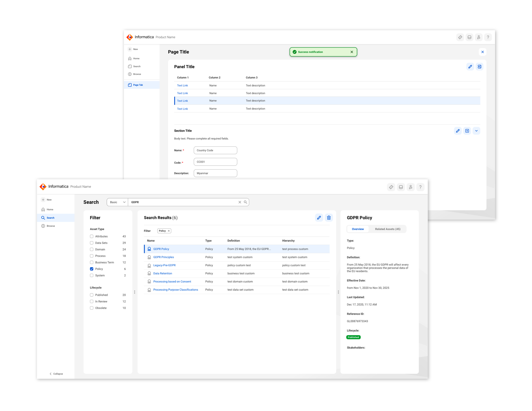532x411 pixels.
Task: Delete search results with the trash icon
Action: [x=329, y=218]
